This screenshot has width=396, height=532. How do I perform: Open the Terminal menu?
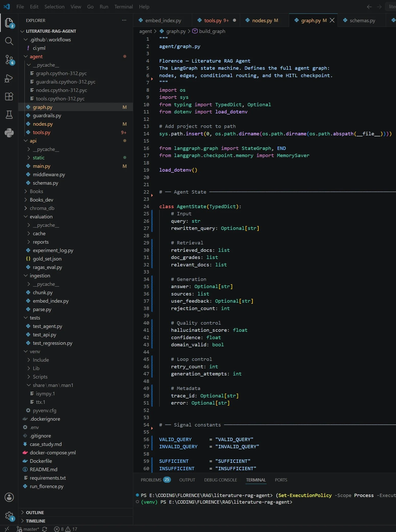[123, 7]
